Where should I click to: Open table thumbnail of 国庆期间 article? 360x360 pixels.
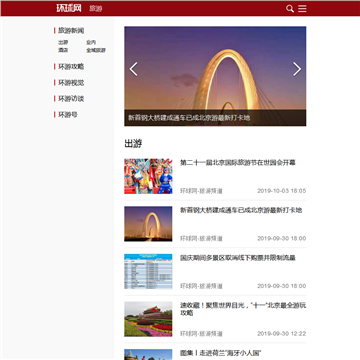click(148, 271)
